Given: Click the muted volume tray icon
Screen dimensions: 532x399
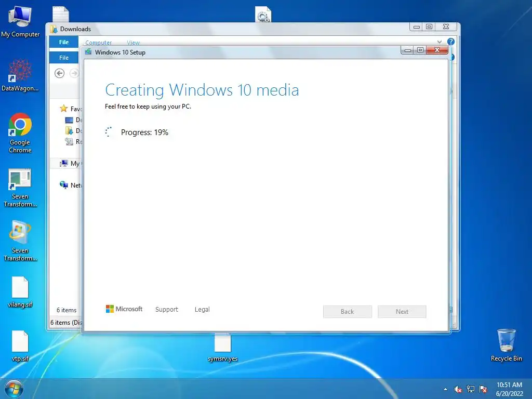Looking at the screenshot, I should (x=458, y=389).
